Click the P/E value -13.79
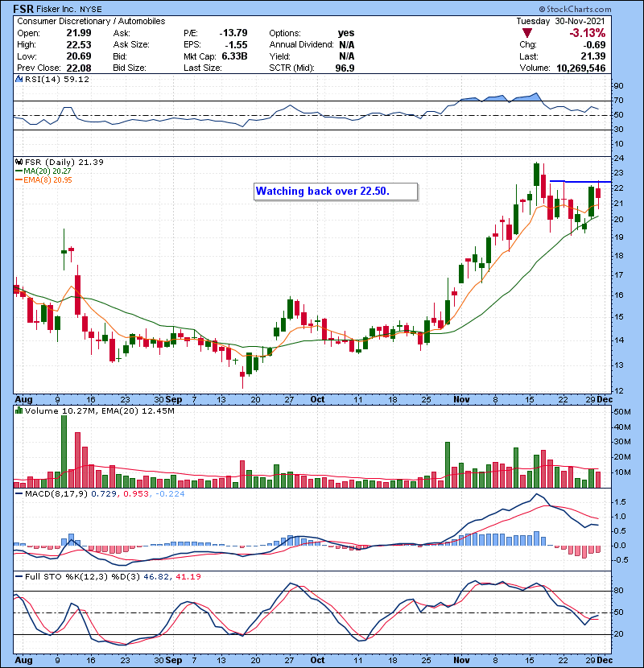 pos(233,33)
